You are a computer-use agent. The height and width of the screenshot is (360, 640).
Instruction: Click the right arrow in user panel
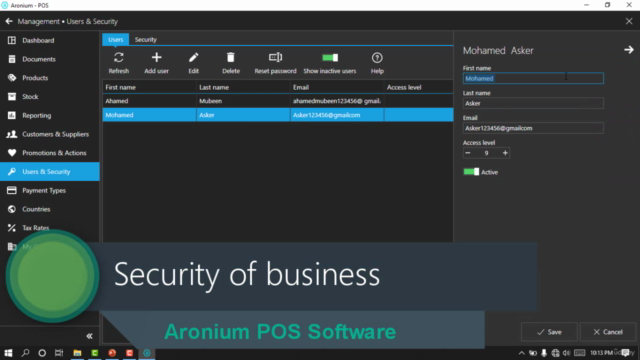coord(629,50)
